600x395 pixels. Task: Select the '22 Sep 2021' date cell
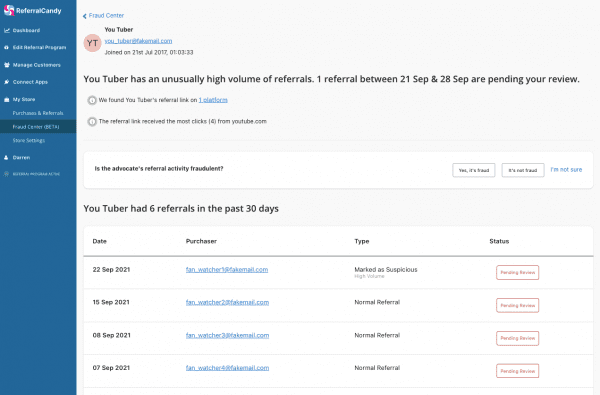click(x=111, y=269)
